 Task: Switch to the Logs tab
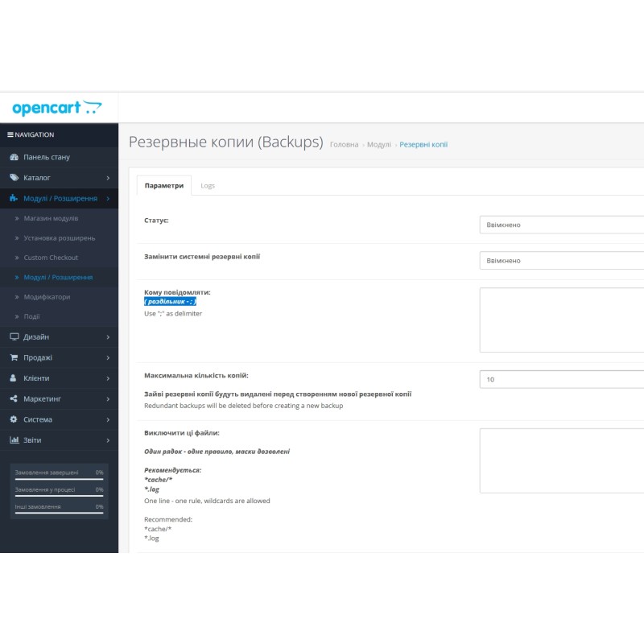click(x=208, y=186)
